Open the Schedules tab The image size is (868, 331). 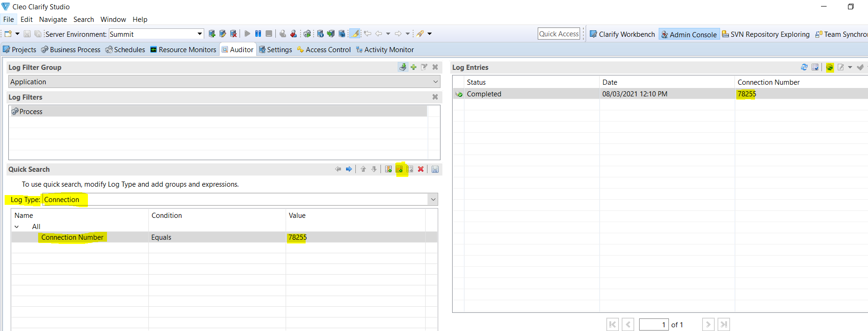[x=125, y=49]
